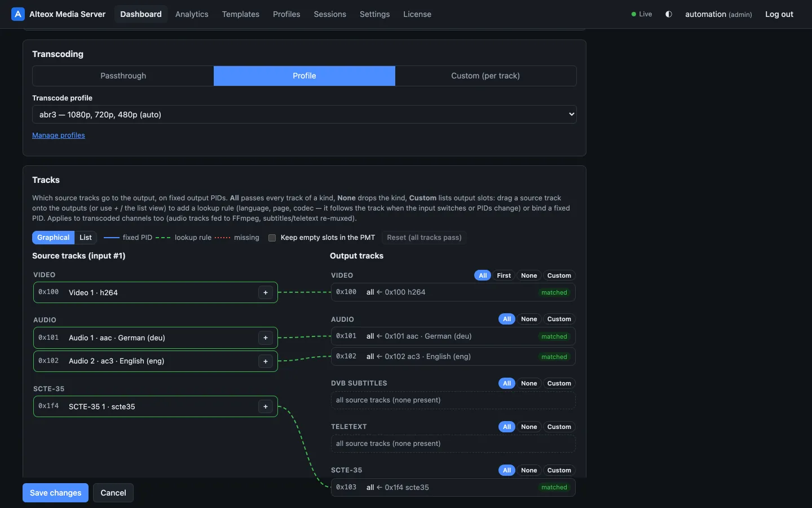This screenshot has height=508, width=812.
Task: Add Audio 1 German track with plus
Action: point(266,338)
